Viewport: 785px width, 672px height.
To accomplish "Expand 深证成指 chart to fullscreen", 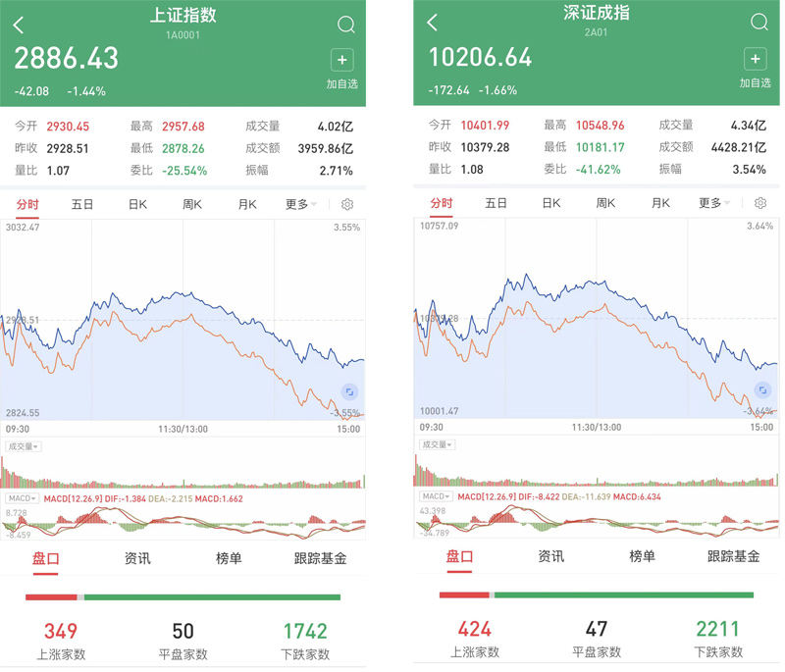I will [762, 389].
